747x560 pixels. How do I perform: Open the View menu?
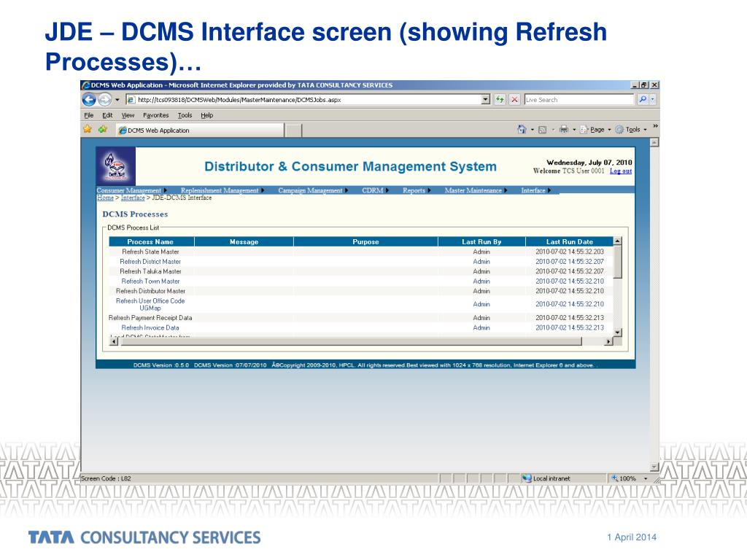click(128, 115)
